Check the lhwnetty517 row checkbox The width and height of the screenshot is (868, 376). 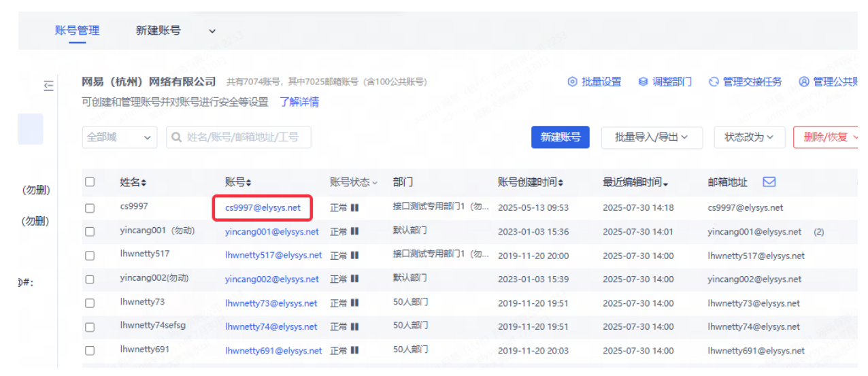[90, 256]
